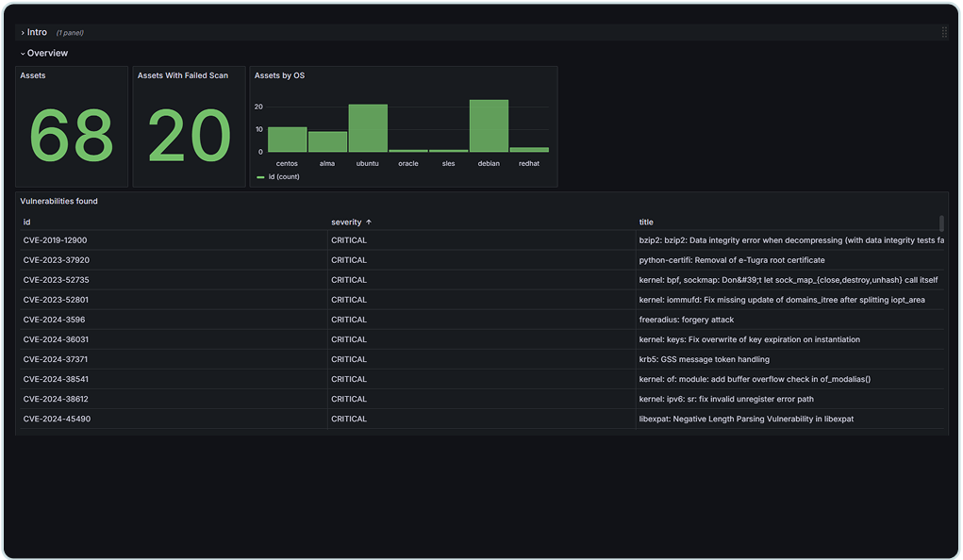Click the table's vertical scrollbar
963x560 pixels.
[940, 223]
